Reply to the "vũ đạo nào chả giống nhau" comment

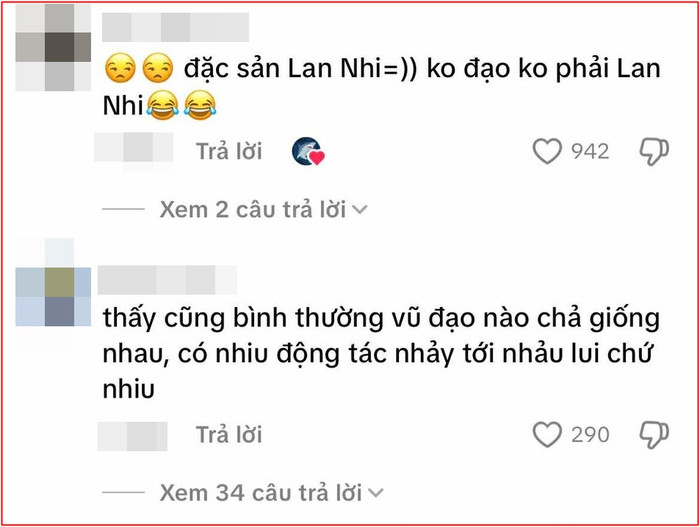click(x=229, y=435)
